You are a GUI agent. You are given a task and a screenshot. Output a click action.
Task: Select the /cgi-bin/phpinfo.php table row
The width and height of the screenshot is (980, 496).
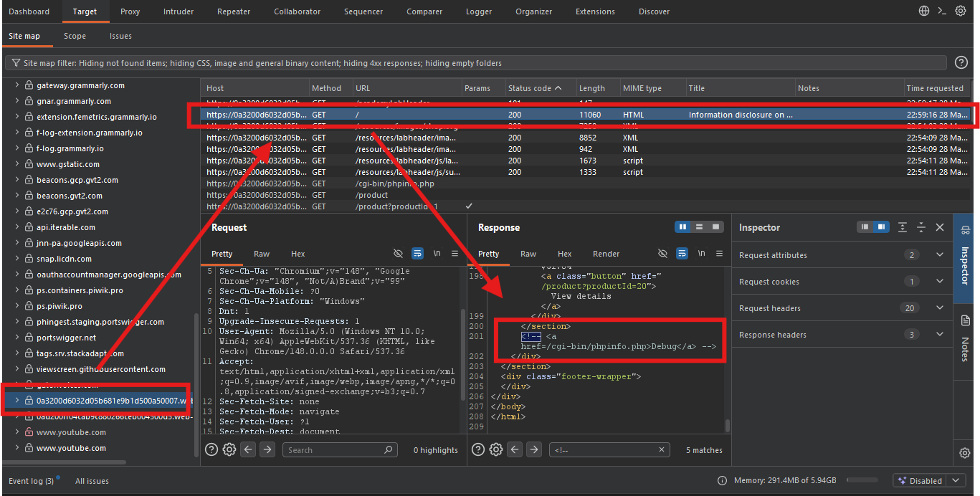(x=586, y=183)
